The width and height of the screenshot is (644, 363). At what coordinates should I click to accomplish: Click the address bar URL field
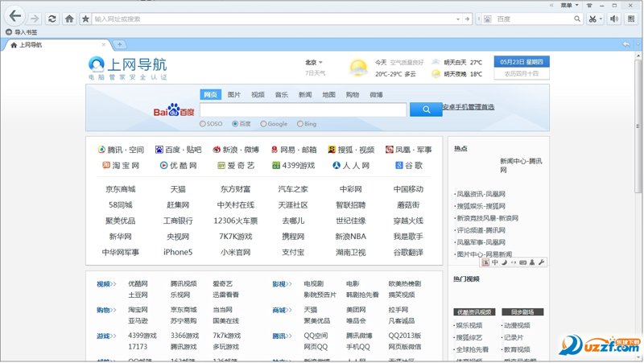coord(273,19)
